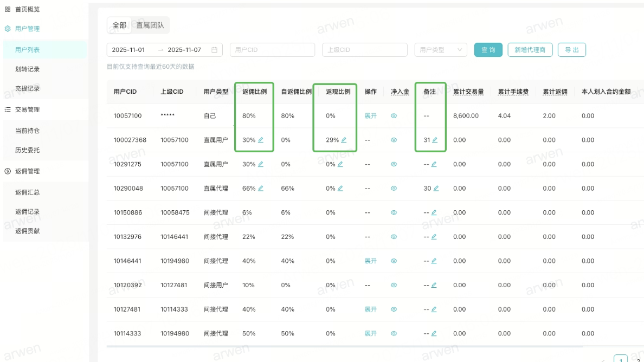The image size is (644, 362).
Task: Click calendar icon in date range picker
Action: pyautogui.click(x=214, y=50)
